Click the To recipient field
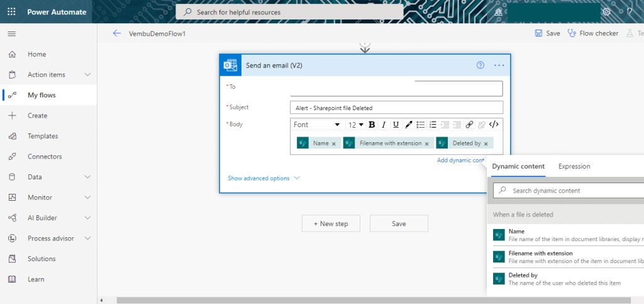 coord(396,88)
